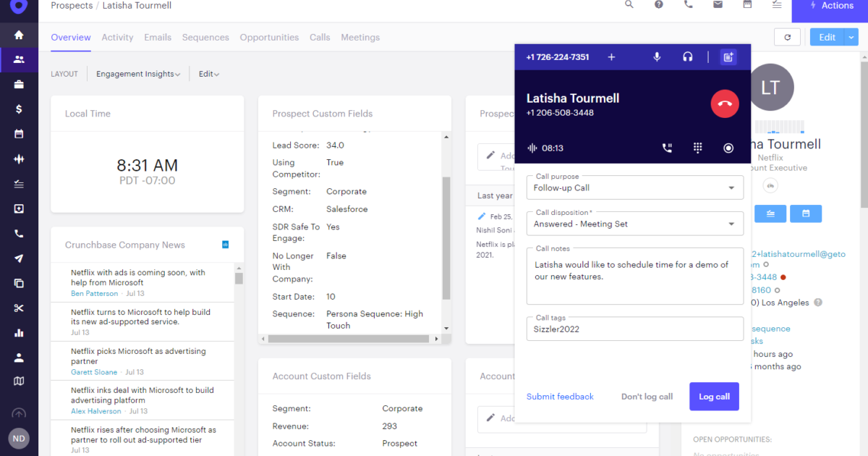Screen dimensions: 868x456
Task: Add another number with the plus icon
Action: click(611, 56)
